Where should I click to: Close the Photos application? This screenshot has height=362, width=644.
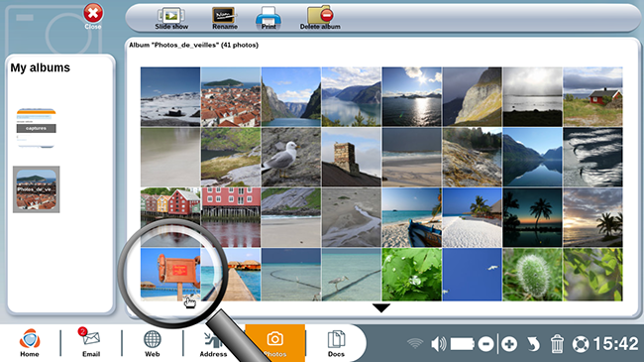93,17
